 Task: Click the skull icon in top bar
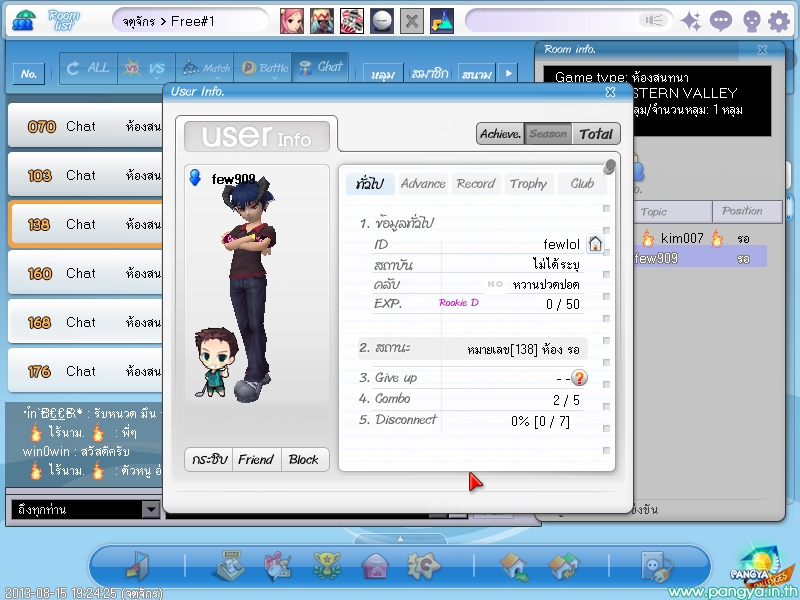click(752, 21)
